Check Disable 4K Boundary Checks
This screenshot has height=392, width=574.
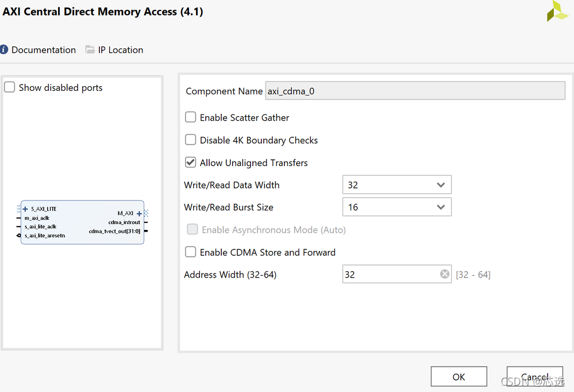click(x=191, y=140)
